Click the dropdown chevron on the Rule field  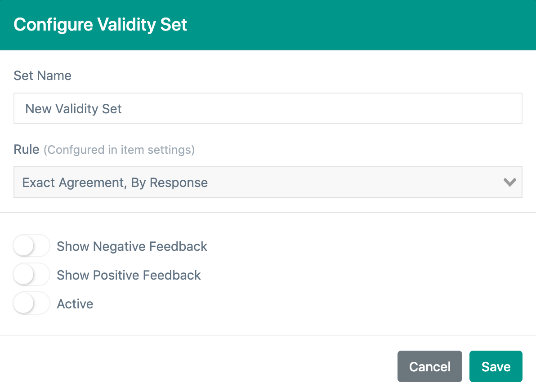pyautogui.click(x=509, y=182)
